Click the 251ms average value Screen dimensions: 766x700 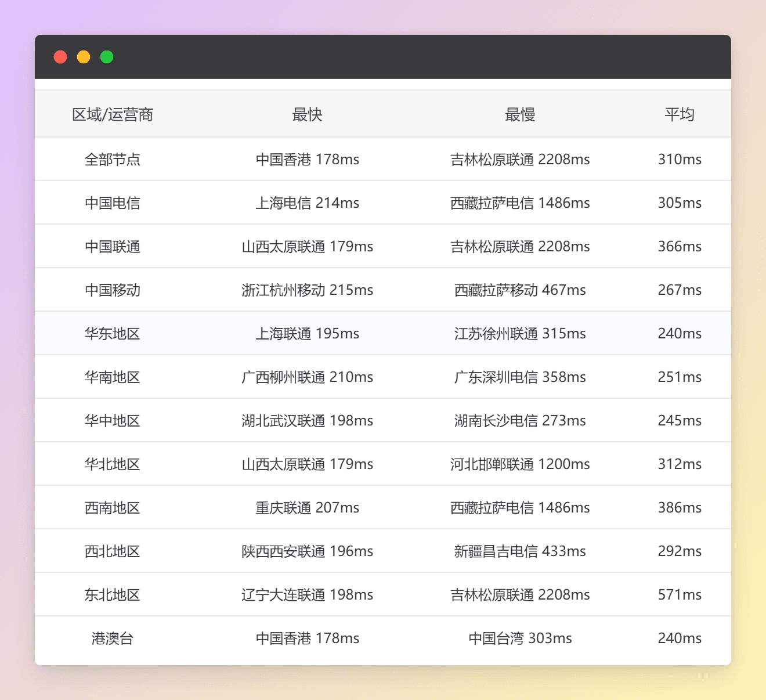pos(680,377)
